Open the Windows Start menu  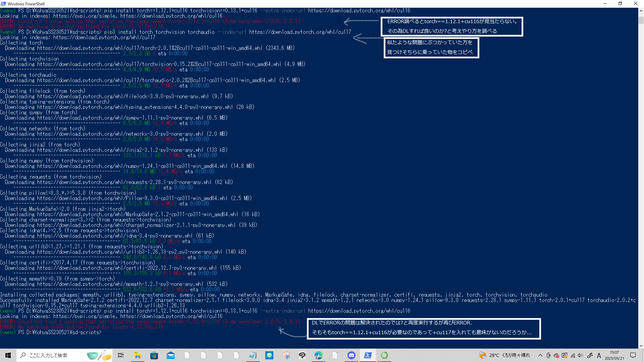click(8, 355)
